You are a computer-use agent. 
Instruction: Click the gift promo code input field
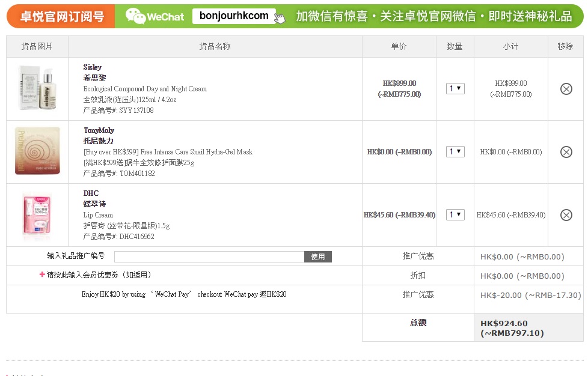(209, 257)
